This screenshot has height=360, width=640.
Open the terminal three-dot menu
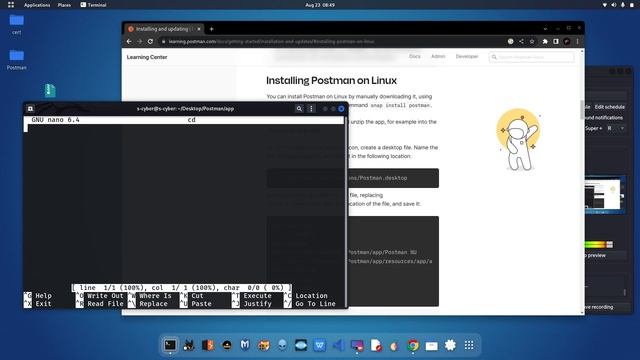click(311, 109)
